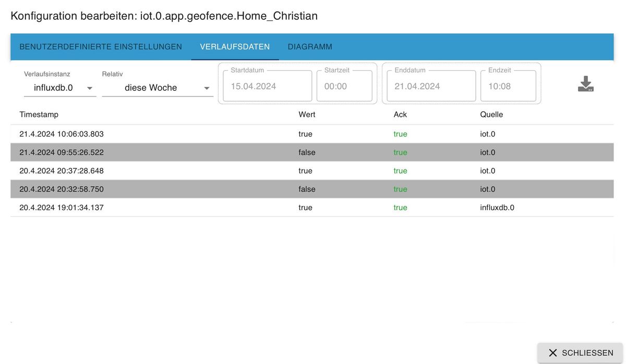The image size is (626, 364).
Task: Switch to Benutzerdefinierte Einstellungen tab
Action: coord(101,46)
